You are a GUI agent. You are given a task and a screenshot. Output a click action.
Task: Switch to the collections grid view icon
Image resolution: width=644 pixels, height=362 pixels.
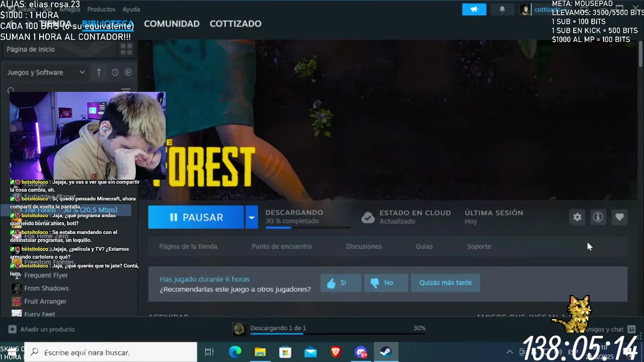(126, 49)
